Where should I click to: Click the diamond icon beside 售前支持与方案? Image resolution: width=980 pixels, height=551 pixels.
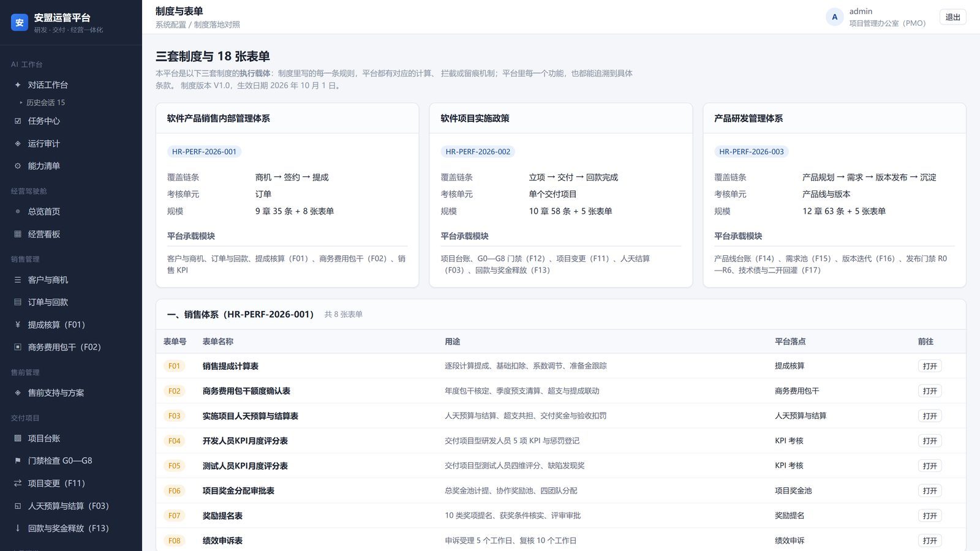pos(18,392)
